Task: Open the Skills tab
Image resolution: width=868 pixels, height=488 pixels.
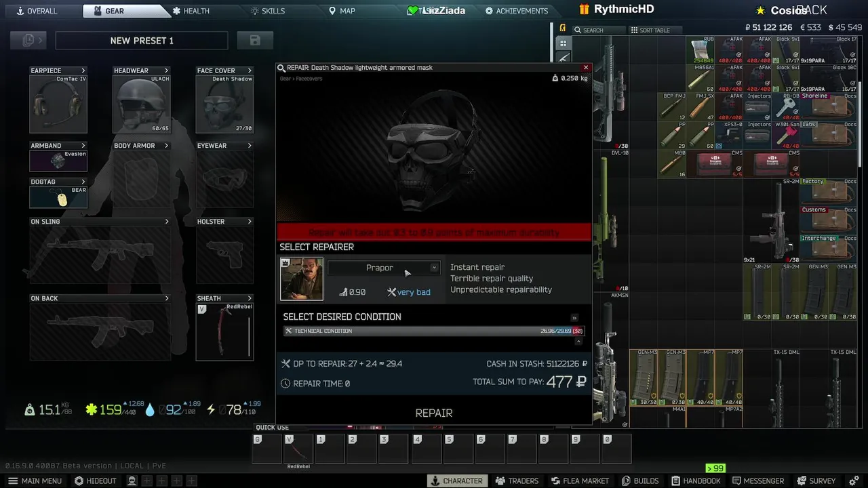Action: click(x=268, y=11)
